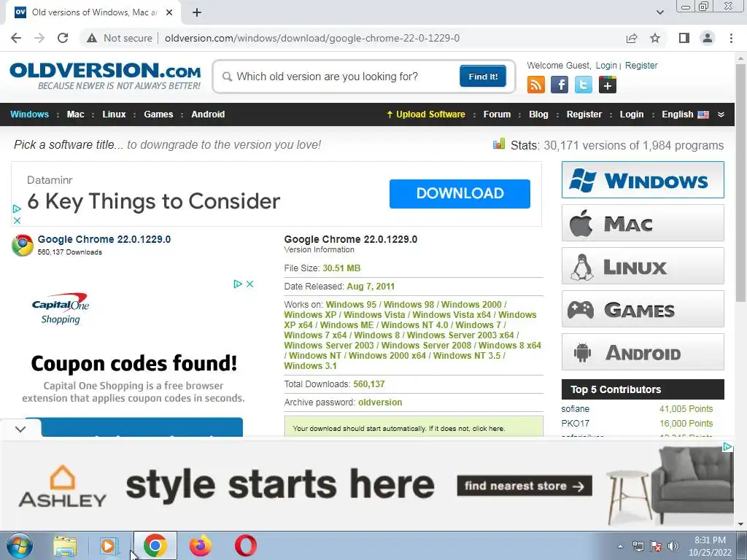Image resolution: width=747 pixels, height=560 pixels.
Task: Open Google Chrome 22.0.1229.0 title link
Action: pyautogui.click(x=104, y=239)
